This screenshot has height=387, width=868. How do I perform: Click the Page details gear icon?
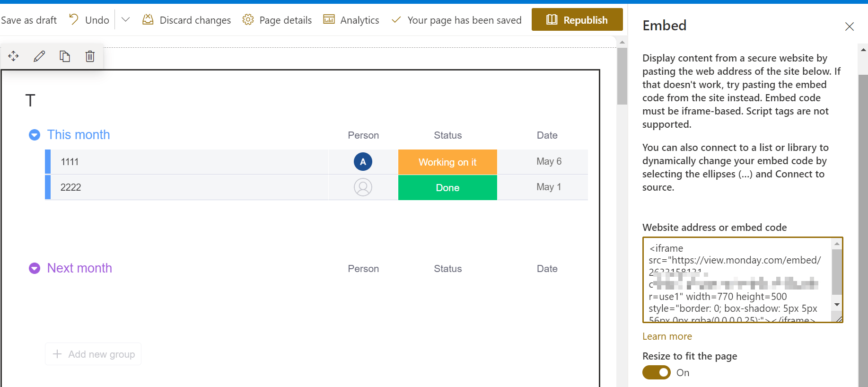point(248,19)
